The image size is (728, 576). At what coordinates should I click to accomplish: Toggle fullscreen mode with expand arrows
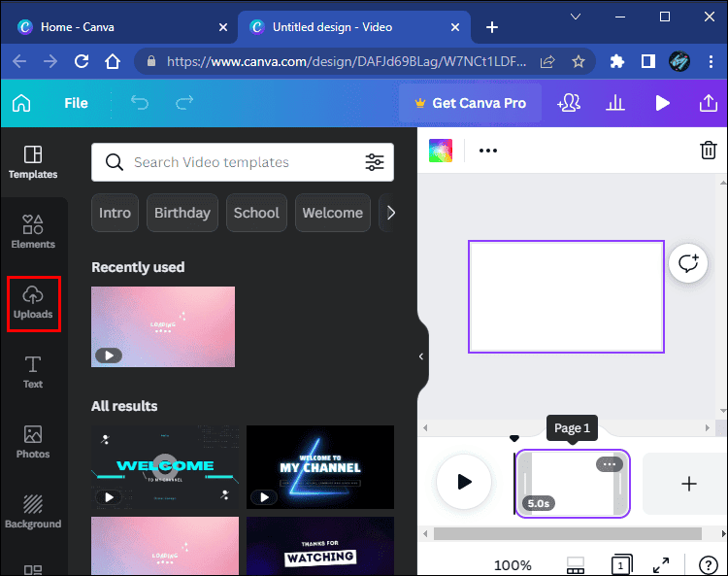[x=661, y=564]
